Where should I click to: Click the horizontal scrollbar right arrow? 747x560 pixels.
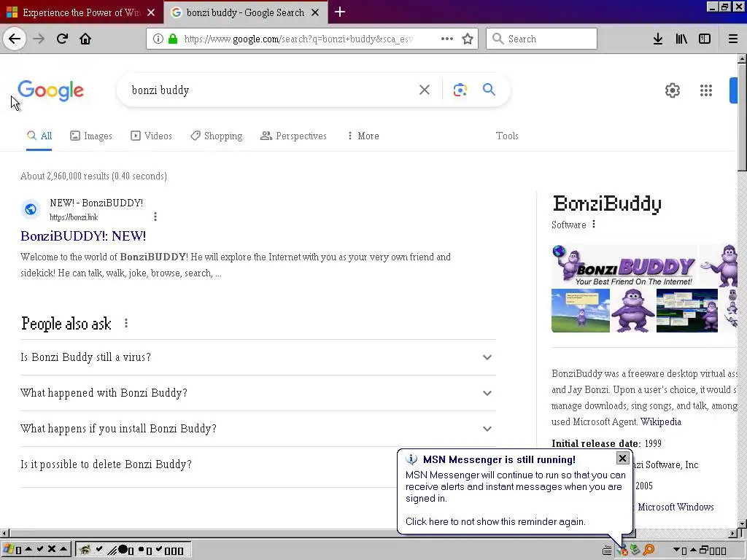click(733, 533)
